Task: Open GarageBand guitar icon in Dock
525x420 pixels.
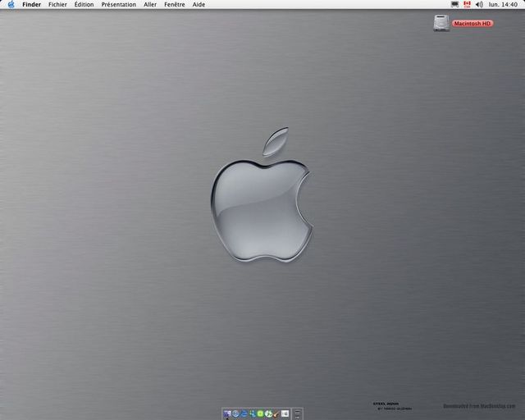Action: (x=276, y=414)
